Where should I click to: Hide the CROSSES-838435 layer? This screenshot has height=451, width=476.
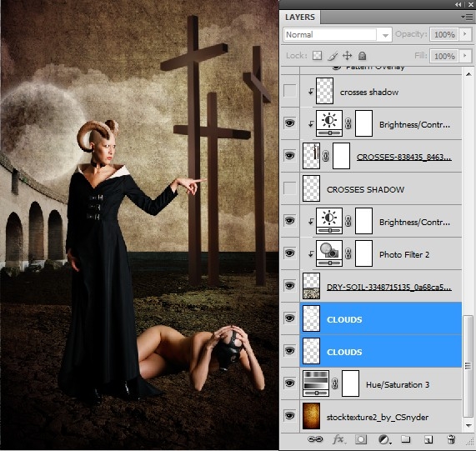click(x=290, y=156)
